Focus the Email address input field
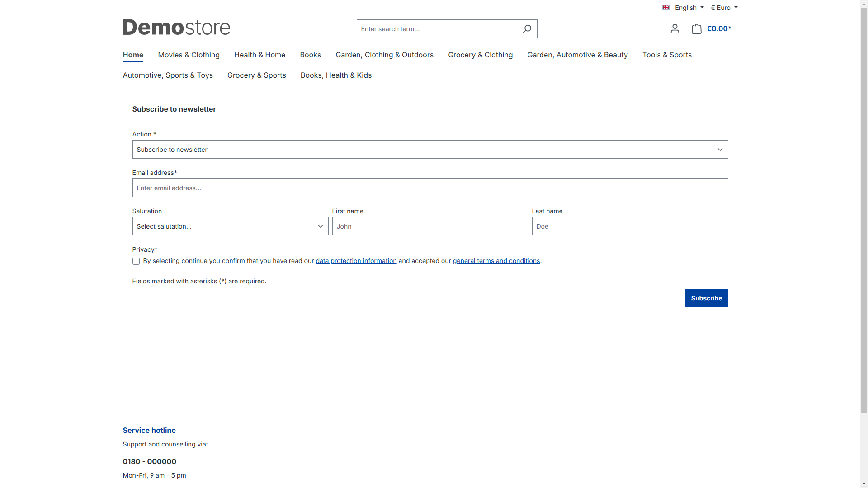The height and width of the screenshot is (488, 868). click(x=430, y=188)
